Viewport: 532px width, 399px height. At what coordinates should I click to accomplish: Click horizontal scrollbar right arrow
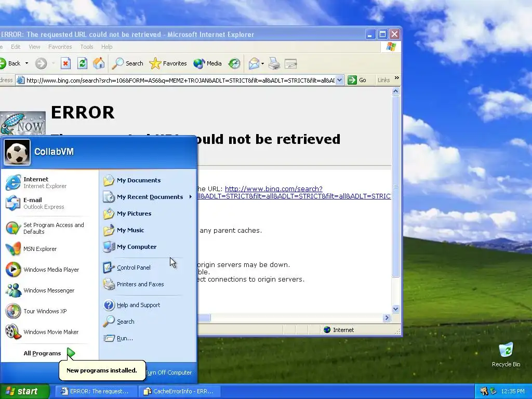pyautogui.click(x=387, y=318)
